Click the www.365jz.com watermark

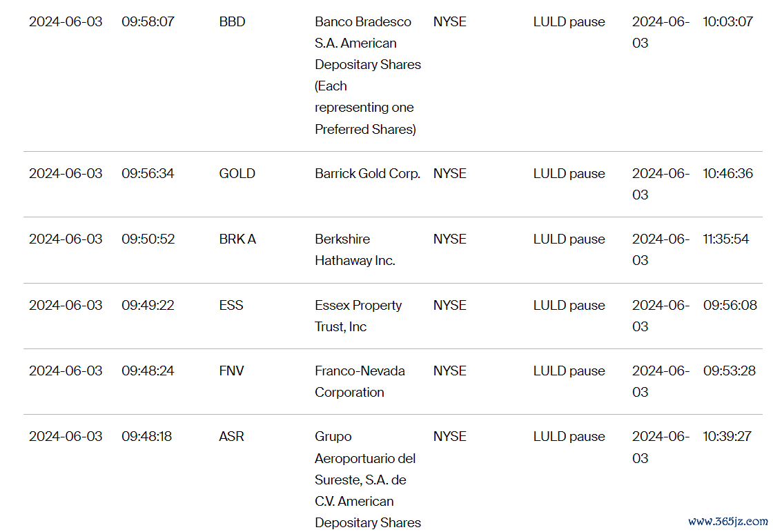[x=727, y=521]
